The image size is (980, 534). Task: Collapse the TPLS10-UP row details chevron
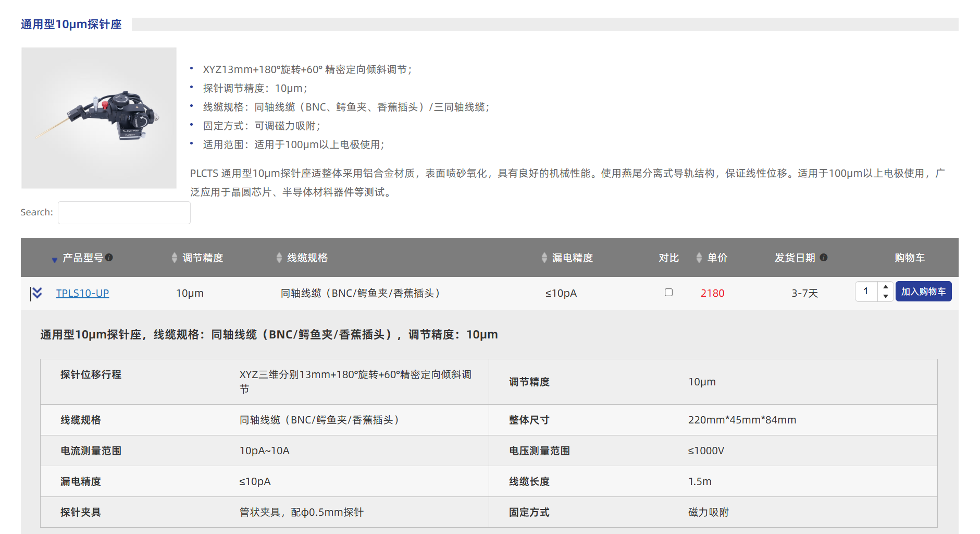tap(36, 293)
